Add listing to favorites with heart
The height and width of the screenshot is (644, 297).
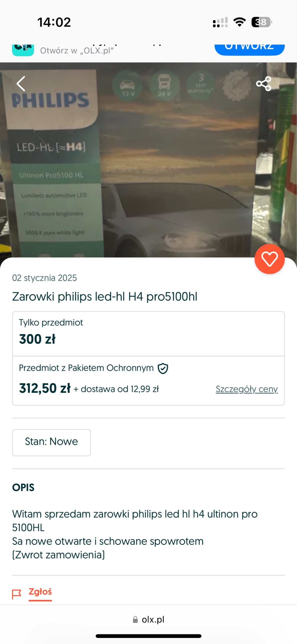[x=269, y=259]
